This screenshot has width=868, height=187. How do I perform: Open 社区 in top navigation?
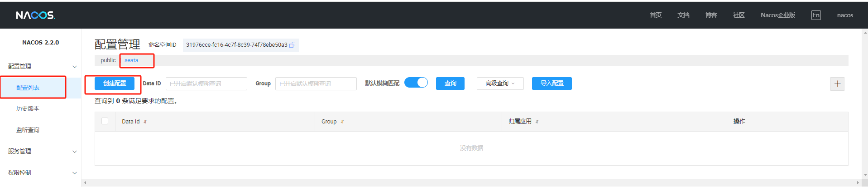click(739, 15)
